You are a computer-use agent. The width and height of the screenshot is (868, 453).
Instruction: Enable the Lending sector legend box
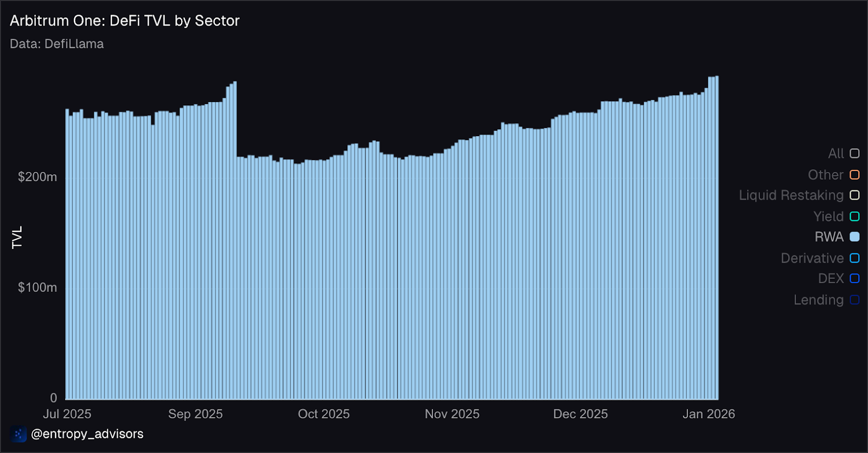(x=854, y=300)
